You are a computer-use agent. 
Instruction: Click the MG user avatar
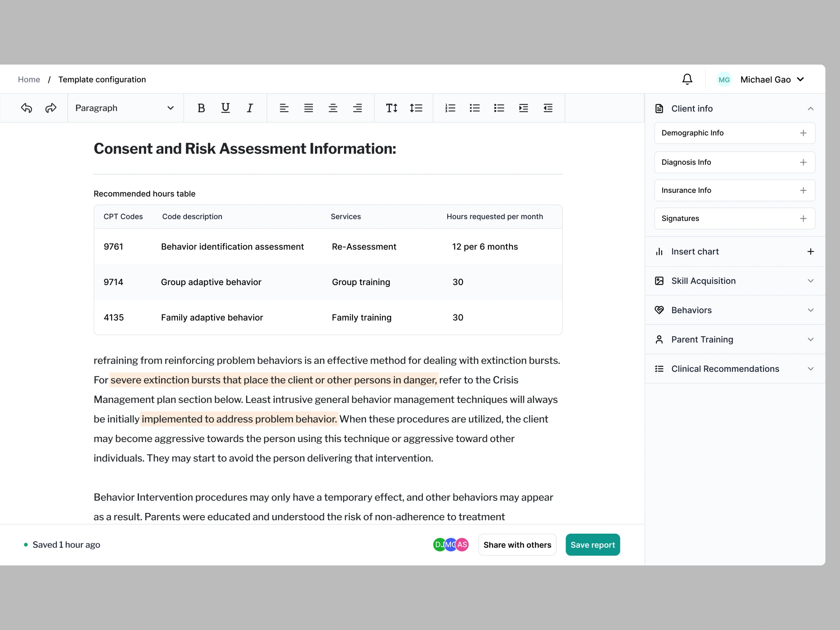coord(724,79)
